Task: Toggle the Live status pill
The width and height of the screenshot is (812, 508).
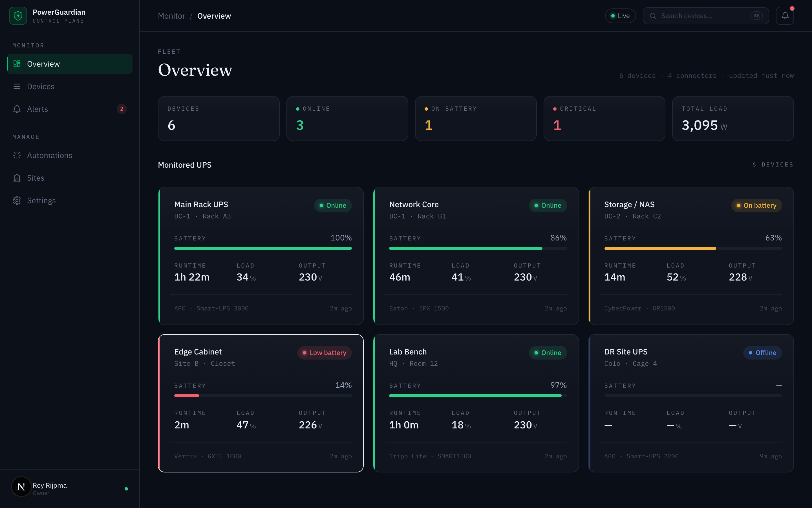Action: 620,16
